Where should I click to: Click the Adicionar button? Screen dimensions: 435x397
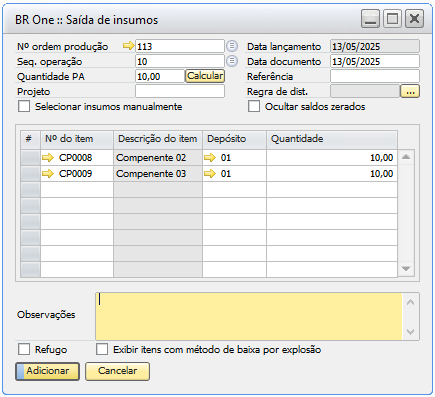(47, 371)
